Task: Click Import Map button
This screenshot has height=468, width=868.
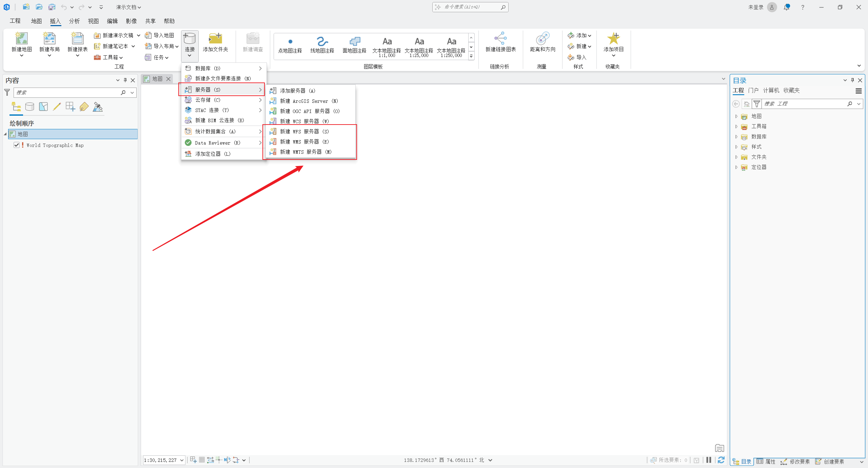Action: tap(160, 35)
